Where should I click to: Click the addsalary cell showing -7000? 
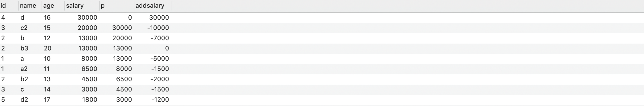click(x=153, y=38)
